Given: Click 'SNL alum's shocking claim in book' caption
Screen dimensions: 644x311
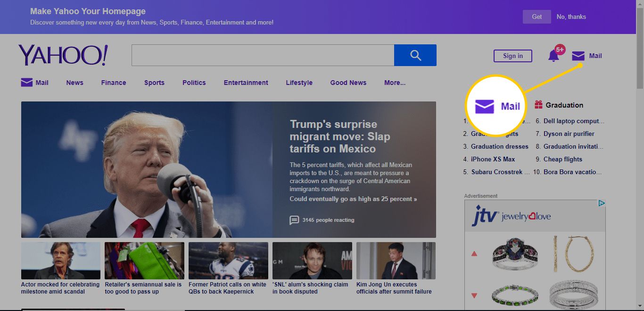Looking at the screenshot, I should coord(310,288).
